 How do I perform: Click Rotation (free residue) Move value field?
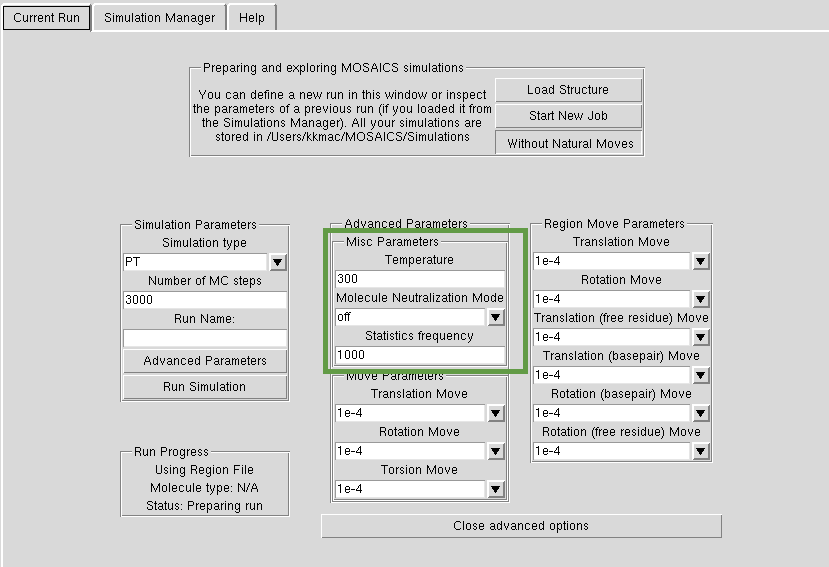(612, 451)
